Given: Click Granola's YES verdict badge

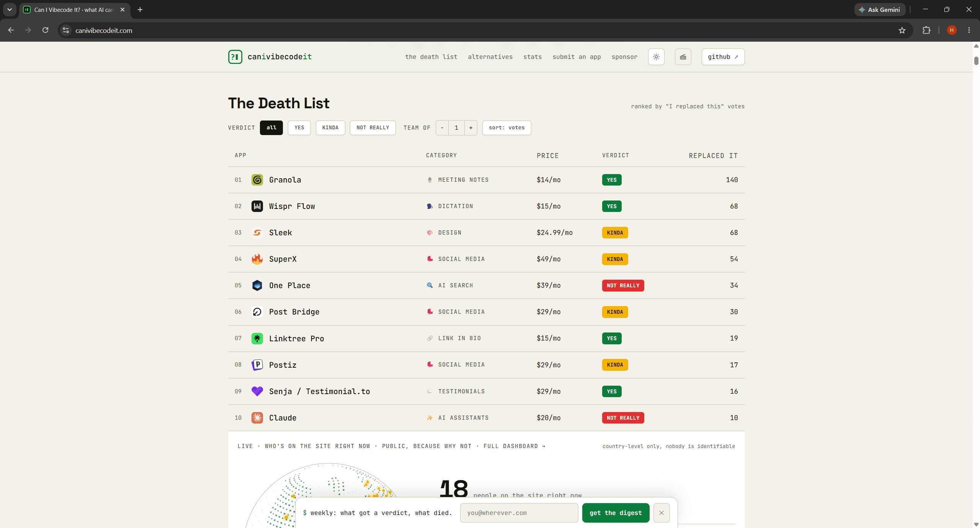Looking at the screenshot, I should point(612,180).
